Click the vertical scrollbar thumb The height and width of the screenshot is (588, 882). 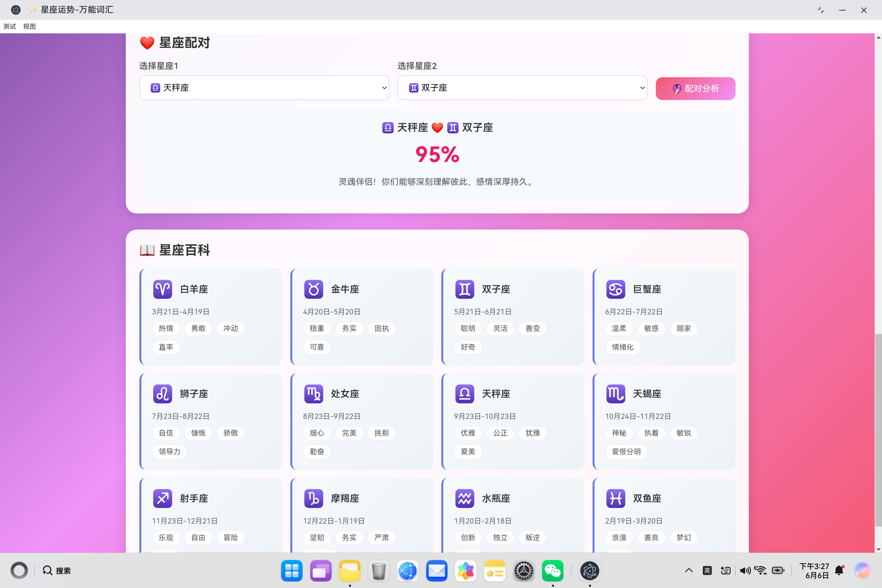pyautogui.click(x=878, y=430)
